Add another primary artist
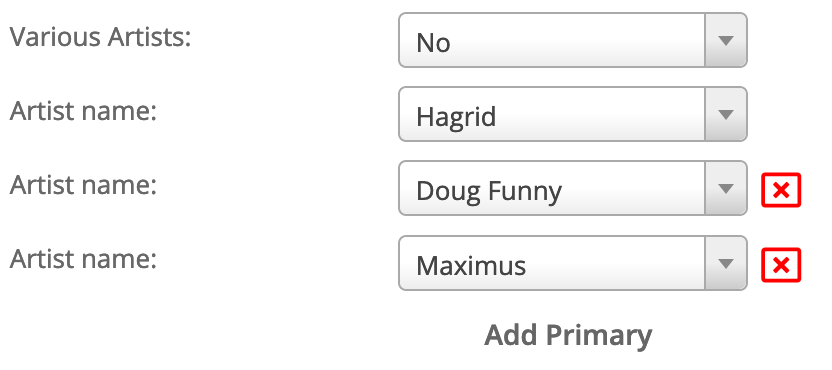832x370 pixels. tap(568, 335)
